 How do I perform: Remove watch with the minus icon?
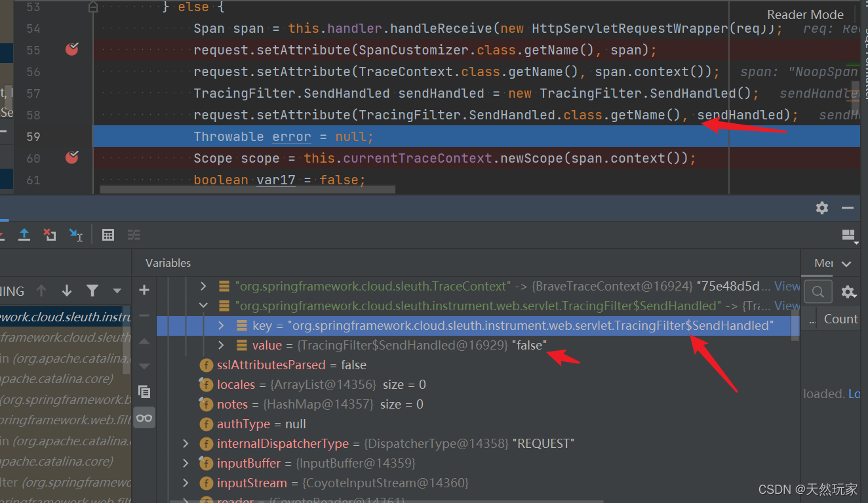tap(144, 315)
